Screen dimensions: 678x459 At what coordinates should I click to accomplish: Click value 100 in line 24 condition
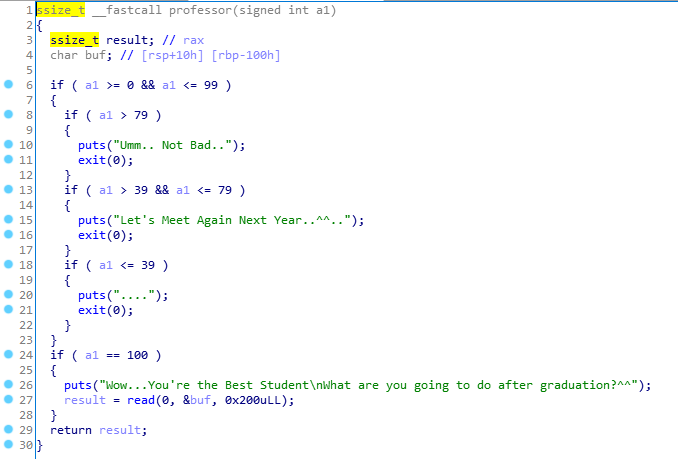pos(137,355)
